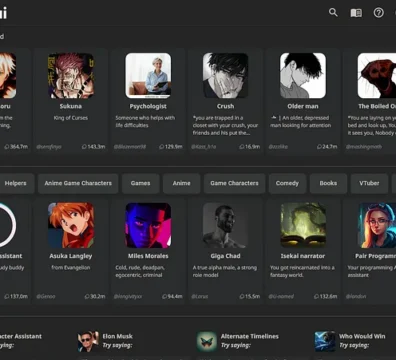Select the Anime category tab
396x360 pixels.
pyautogui.click(x=182, y=183)
